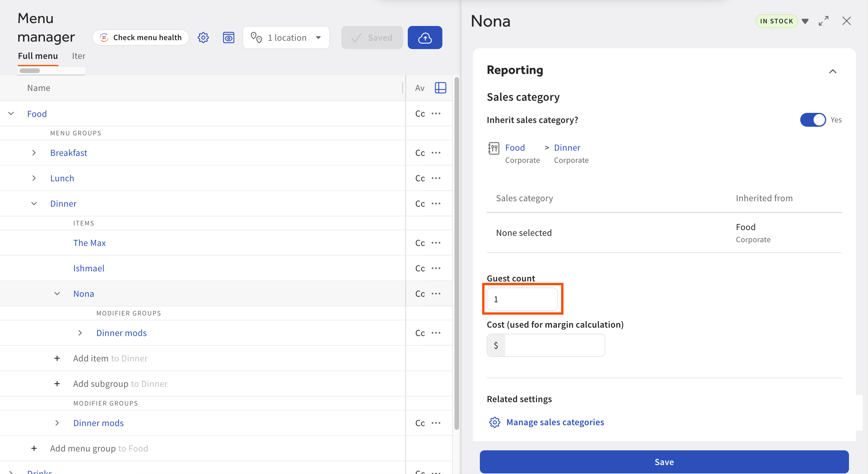868x474 pixels.
Task: Click the blue Save button
Action: tap(664, 462)
